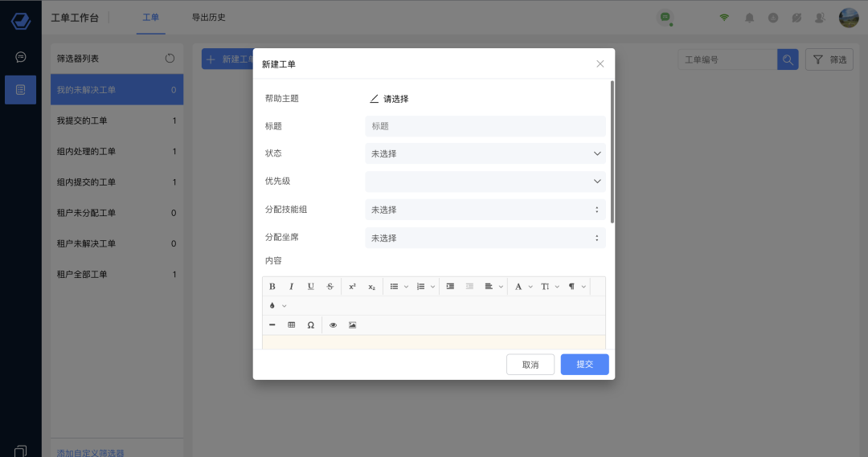Apply superscript formatting
The height and width of the screenshot is (457, 868).
click(352, 287)
